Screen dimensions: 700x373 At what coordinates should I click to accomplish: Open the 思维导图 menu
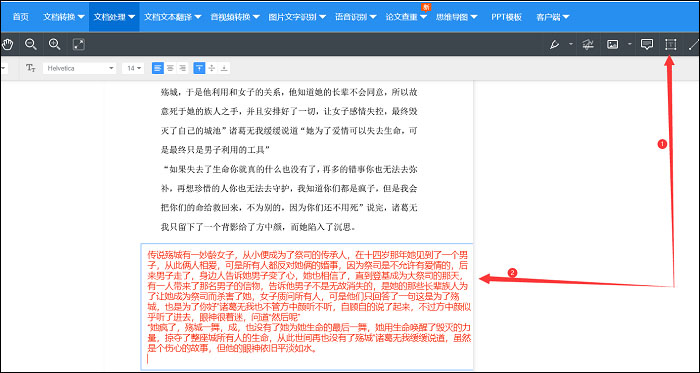coord(456,17)
